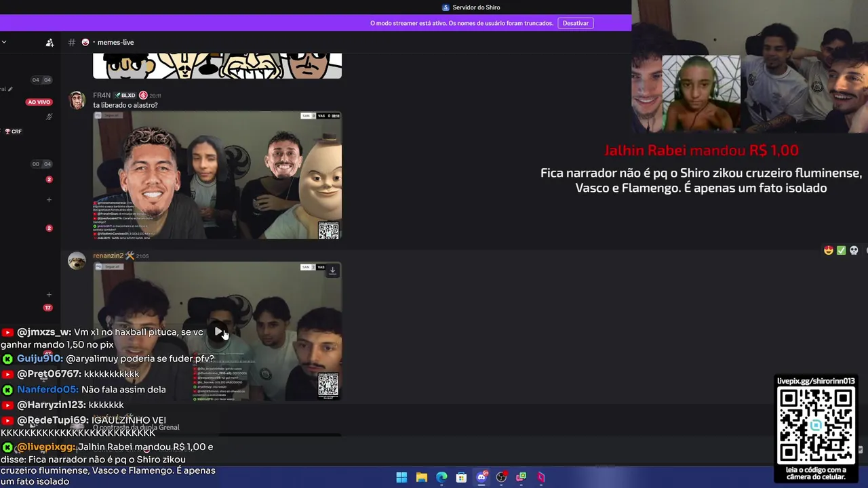Open Discord from the taskbar

(481, 477)
